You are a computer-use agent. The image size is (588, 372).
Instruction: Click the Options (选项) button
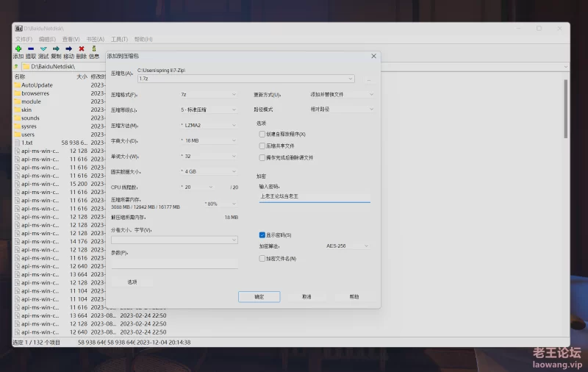coord(132,282)
